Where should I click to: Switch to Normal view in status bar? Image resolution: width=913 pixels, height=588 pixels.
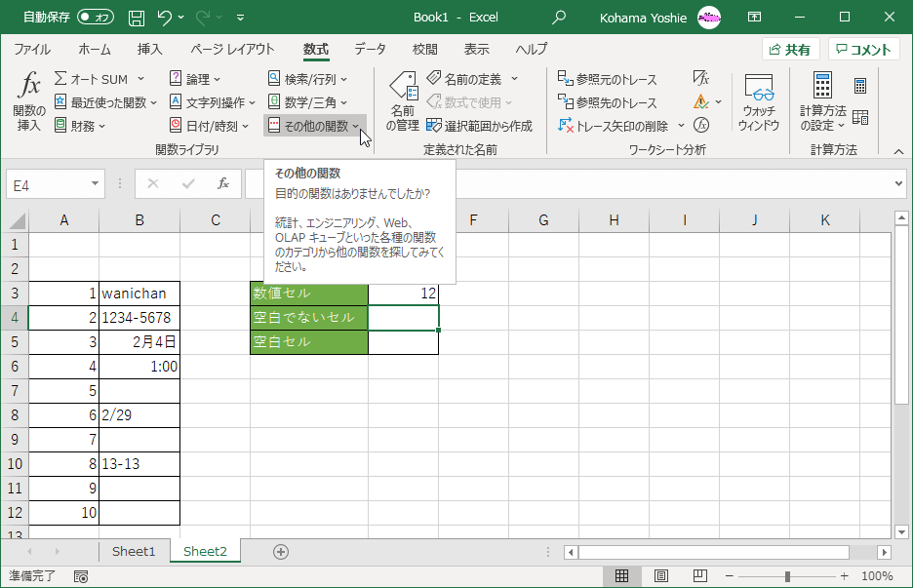tap(622, 575)
